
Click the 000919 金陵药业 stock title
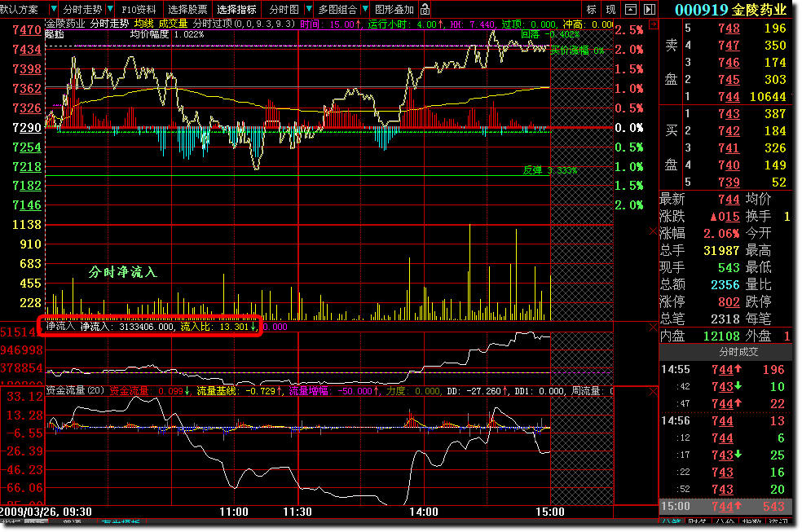click(x=730, y=10)
